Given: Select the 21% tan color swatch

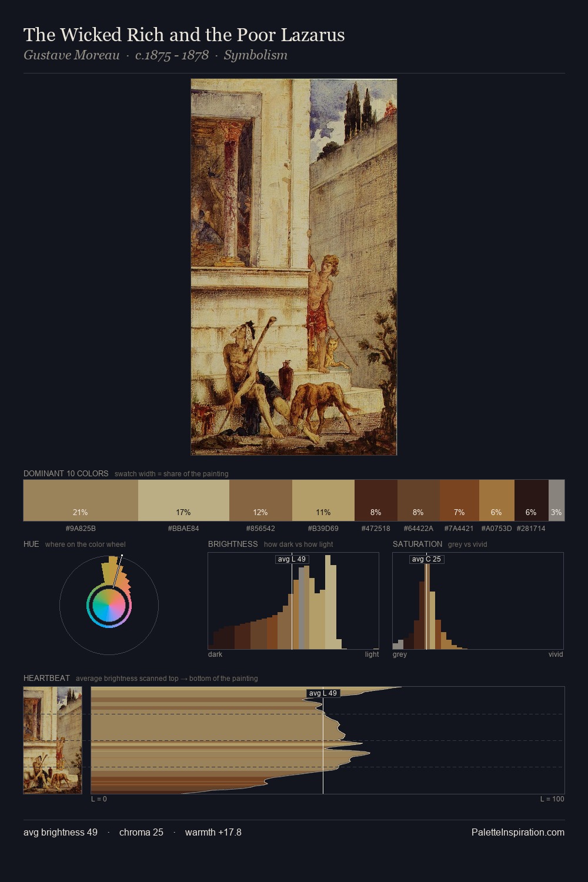Looking at the screenshot, I should (x=81, y=500).
